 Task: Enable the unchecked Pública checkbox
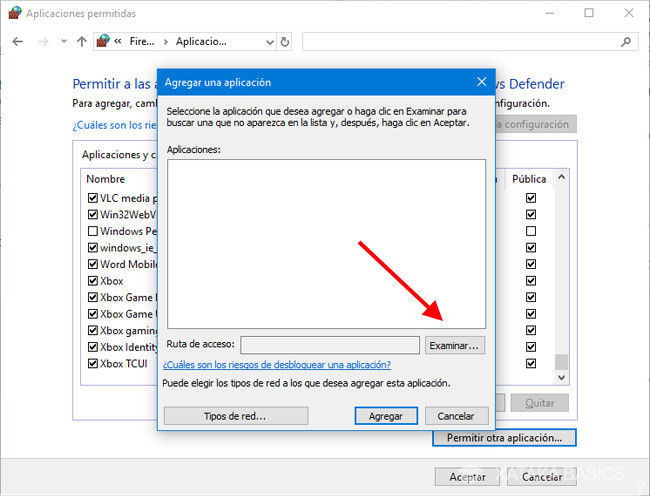531,231
